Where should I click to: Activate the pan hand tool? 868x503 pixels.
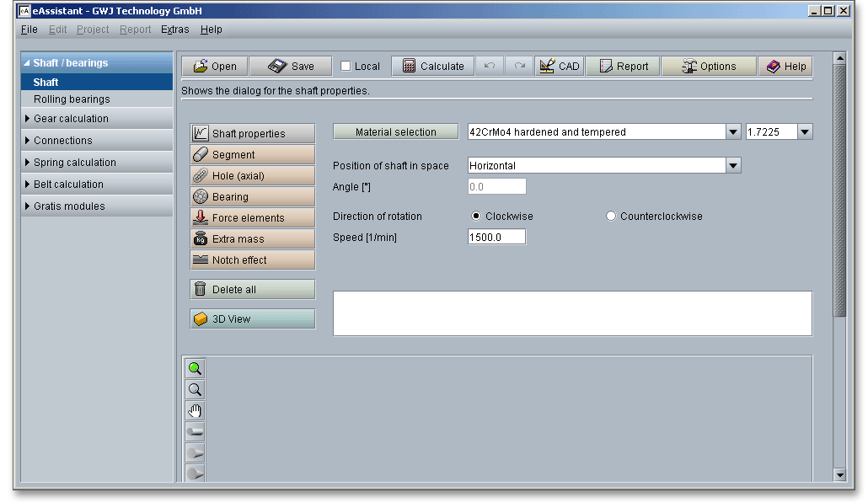click(x=195, y=410)
